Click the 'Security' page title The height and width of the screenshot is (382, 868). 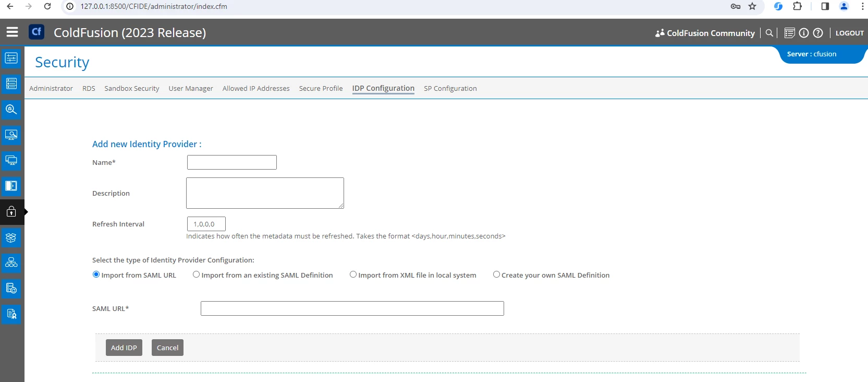62,62
